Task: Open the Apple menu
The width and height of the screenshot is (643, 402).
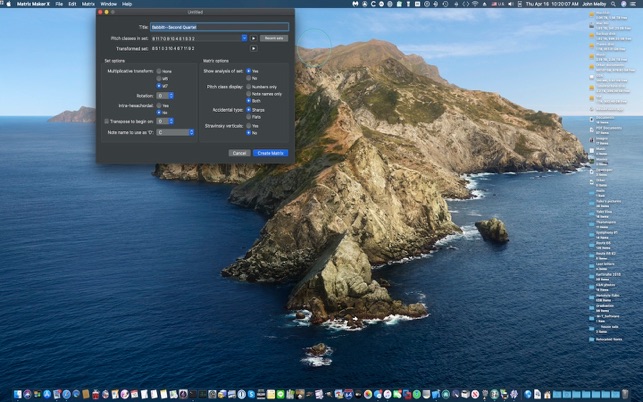Action: [7, 4]
